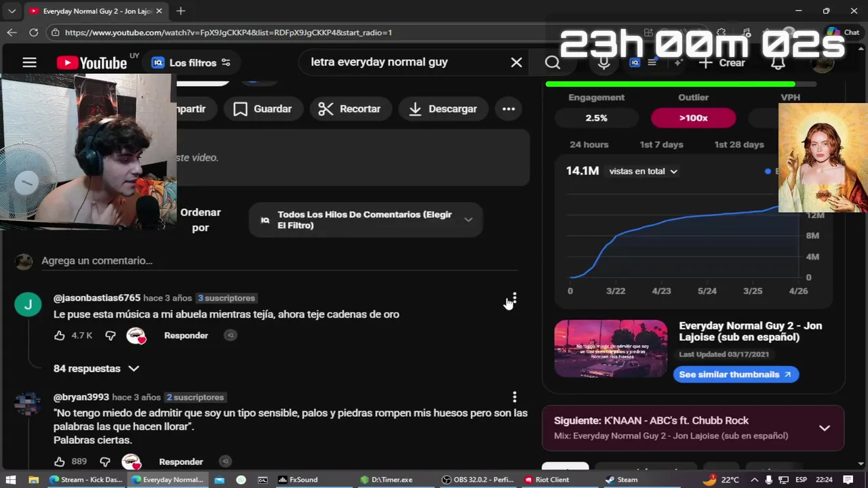
Task: Open options menu for jasonbastias6765 comment
Action: (x=514, y=298)
